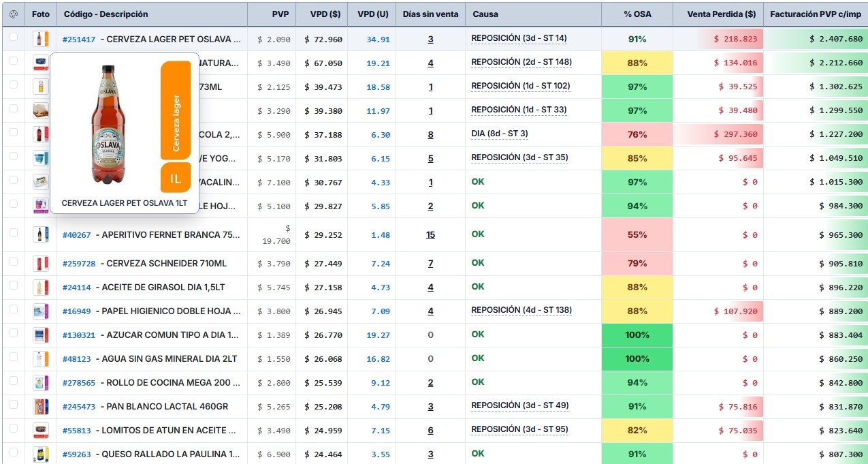868x464 pixels.
Task: Click the VPD (U) column header
Action: pyautogui.click(x=372, y=14)
